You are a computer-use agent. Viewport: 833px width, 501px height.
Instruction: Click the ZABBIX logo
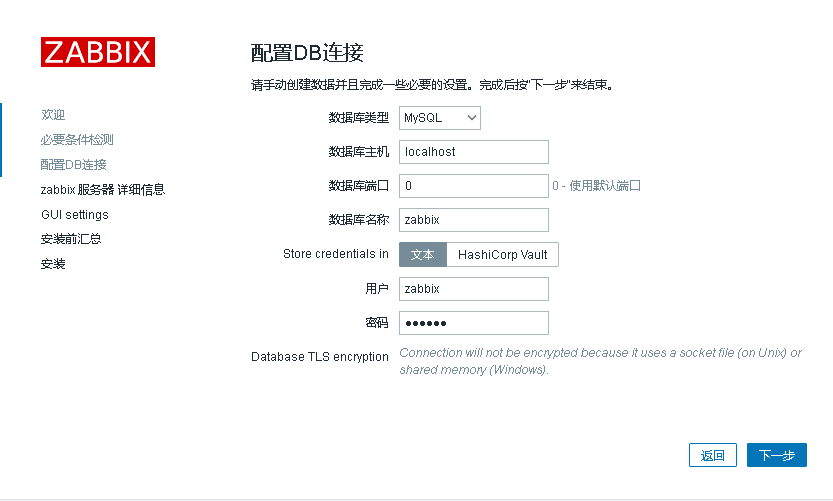click(98, 52)
